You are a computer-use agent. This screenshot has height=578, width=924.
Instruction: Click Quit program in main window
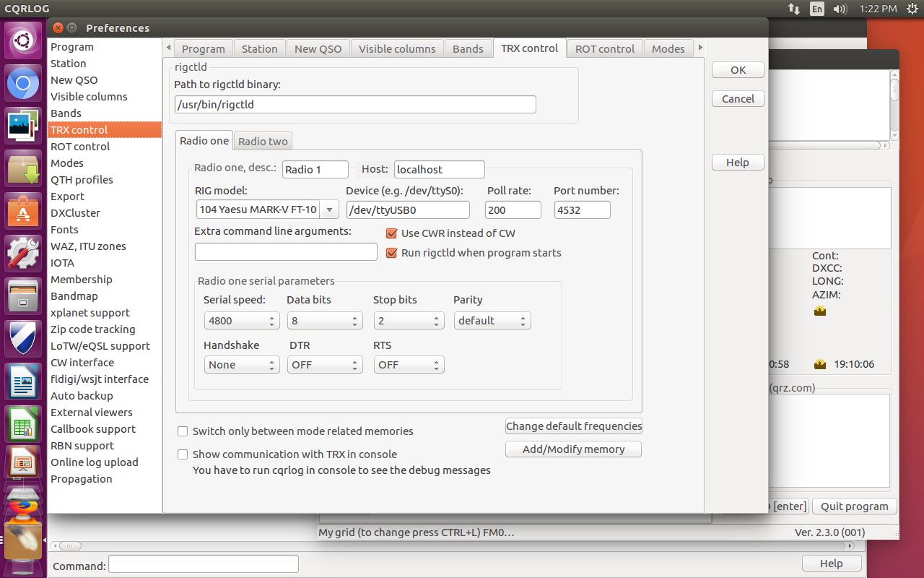click(855, 506)
